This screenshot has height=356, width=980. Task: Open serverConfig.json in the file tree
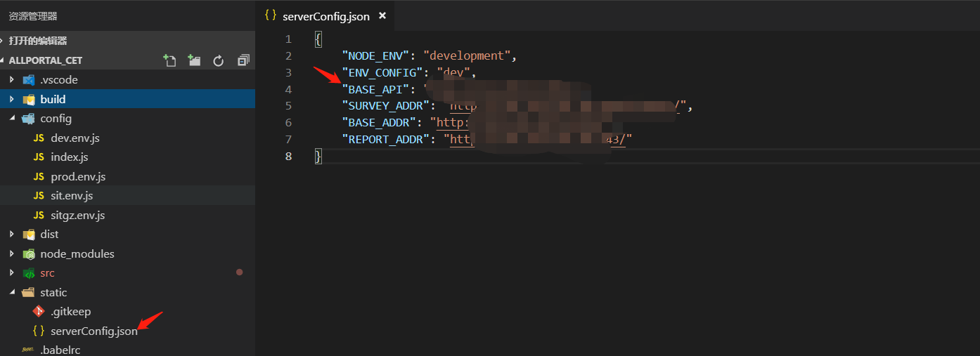tap(94, 331)
